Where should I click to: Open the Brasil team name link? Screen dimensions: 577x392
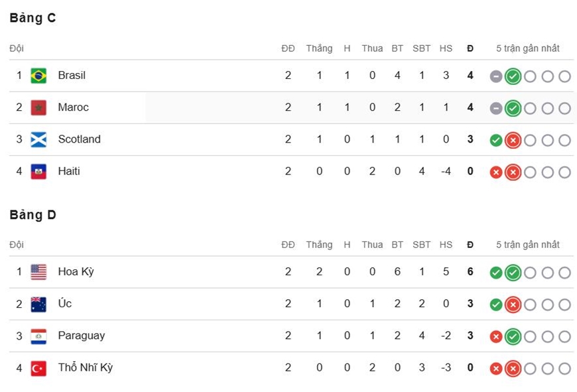pos(72,76)
